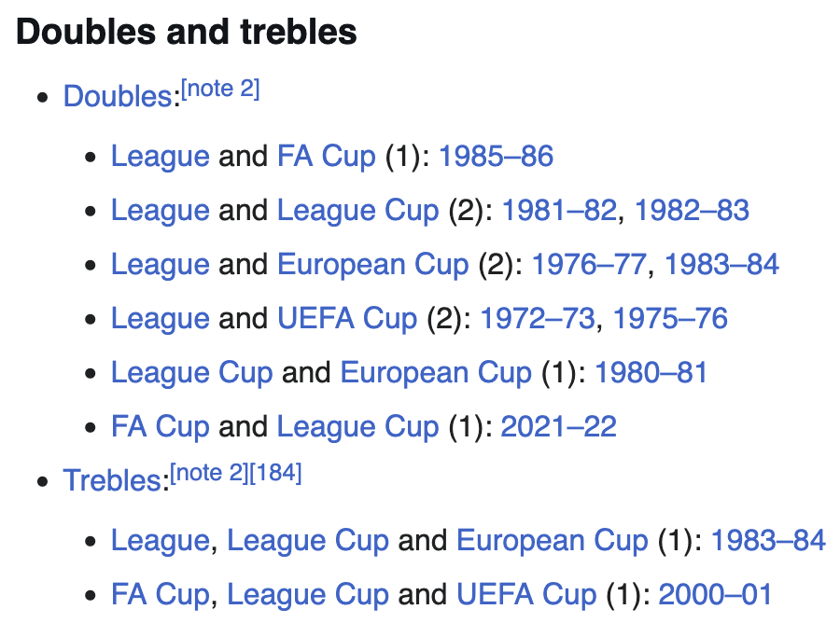Click FA Cup in League and FA Cup row

pos(327,157)
